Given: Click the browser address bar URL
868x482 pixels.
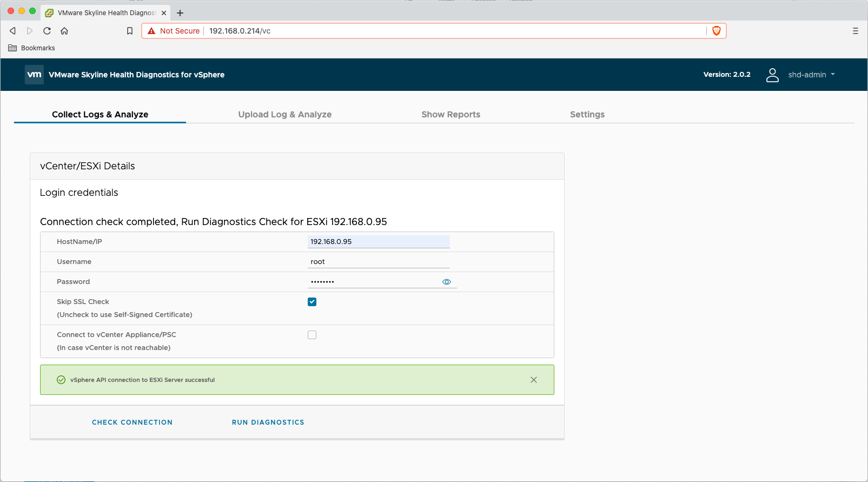Looking at the screenshot, I should coord(240,31).
